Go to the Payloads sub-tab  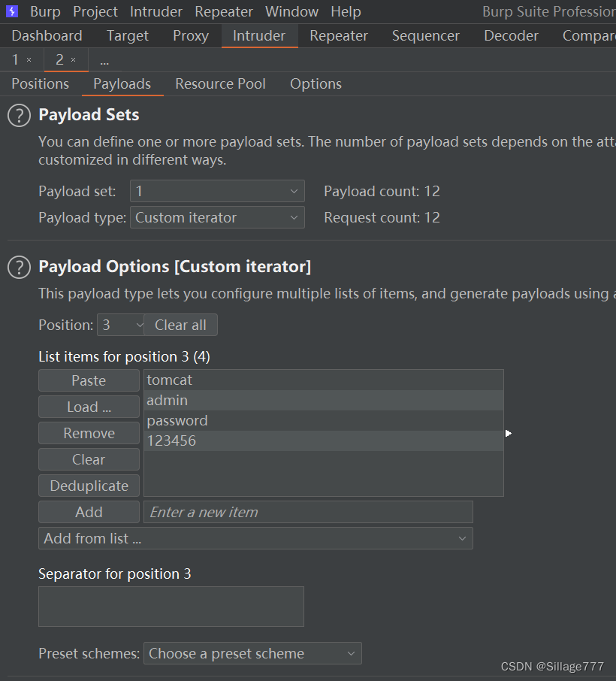point(122,84)
